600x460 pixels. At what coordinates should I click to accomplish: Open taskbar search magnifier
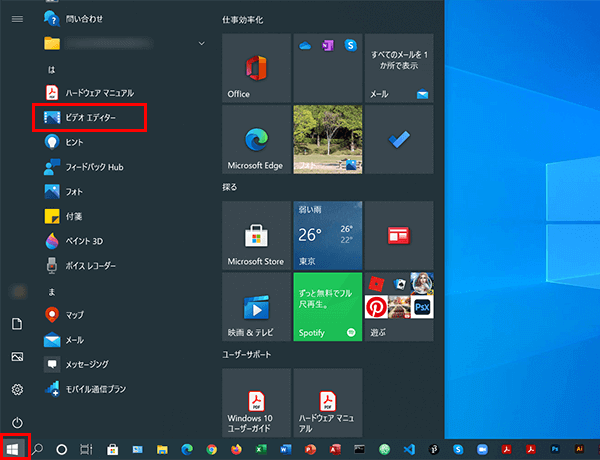37,449
